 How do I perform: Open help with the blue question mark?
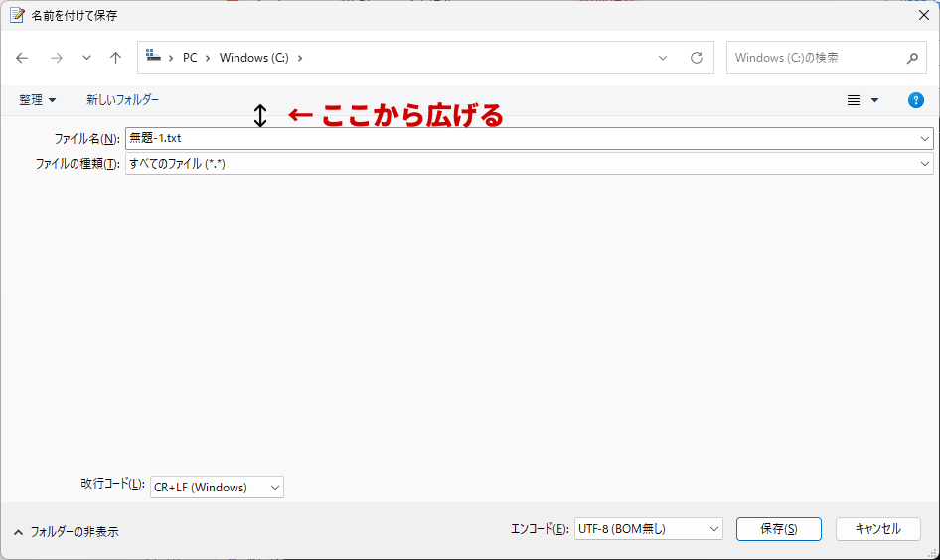coord(916,100)
